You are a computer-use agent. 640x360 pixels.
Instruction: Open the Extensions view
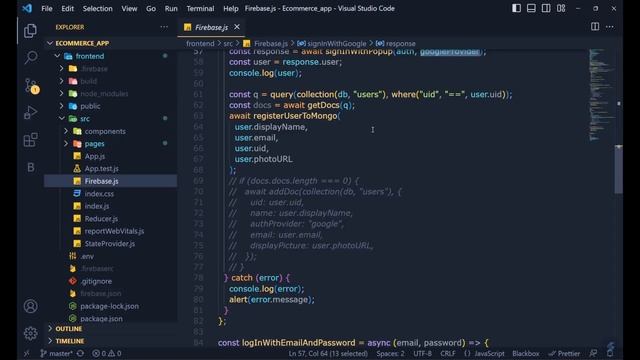[x=31, y=140]
